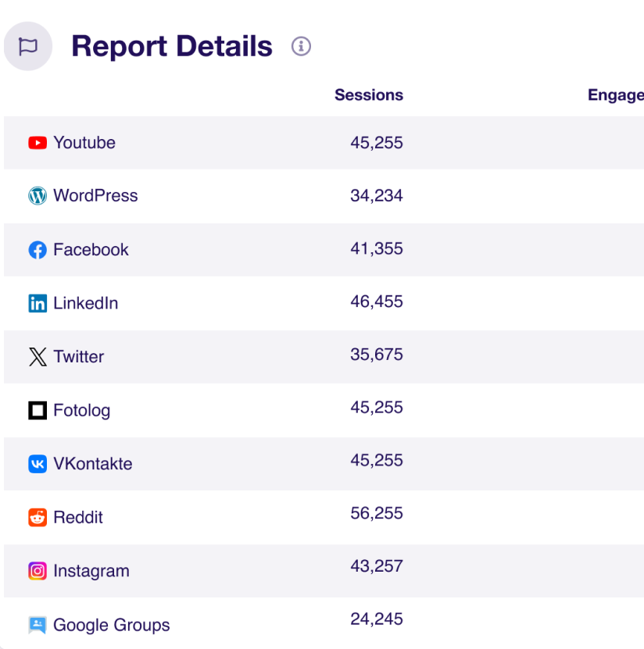The image size is (644, 649).
Task: Click the Google Groups icon
Action: click(x=38, y=625)
